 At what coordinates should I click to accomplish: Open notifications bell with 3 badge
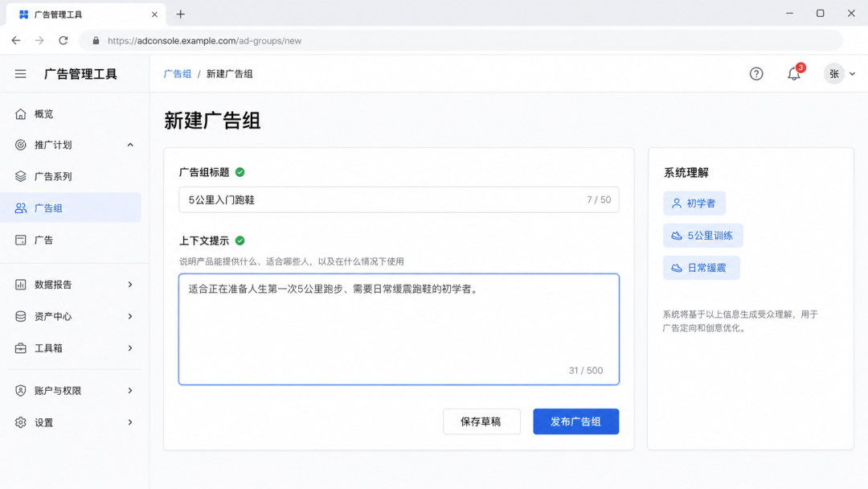(794, 73)
